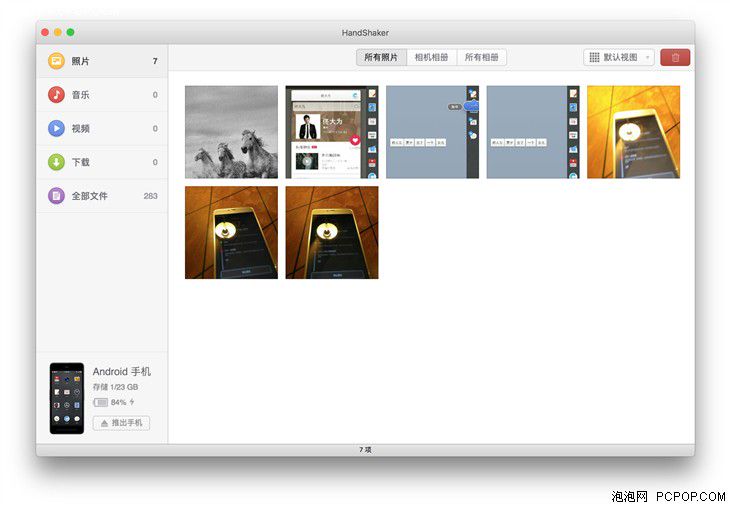Click the grid view icon beside 默认视图

[x=594, y=57]
